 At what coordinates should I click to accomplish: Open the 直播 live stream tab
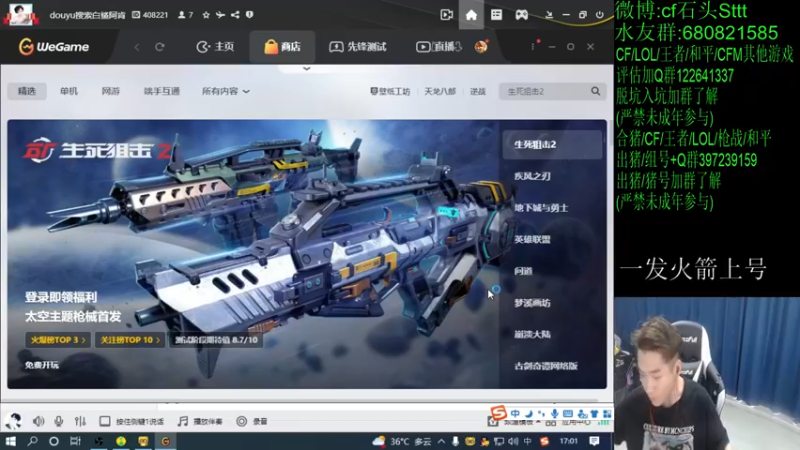coord(439,47)
